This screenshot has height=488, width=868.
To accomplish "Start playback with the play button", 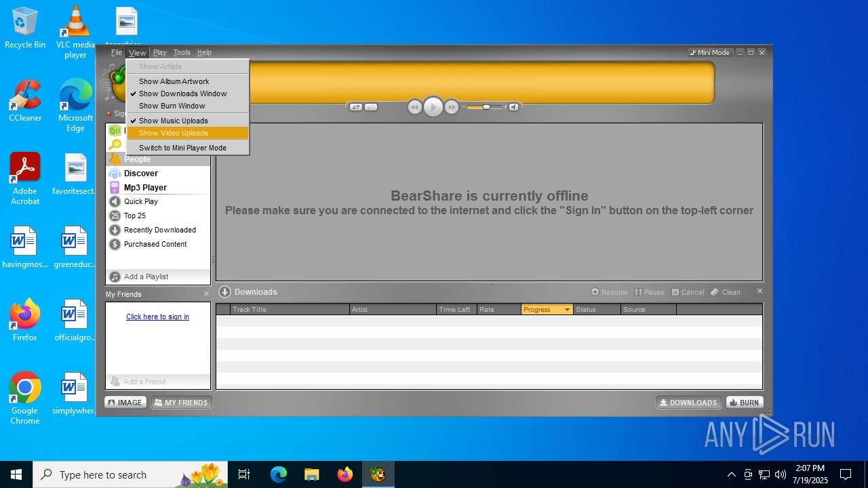I will coord(433,107).
